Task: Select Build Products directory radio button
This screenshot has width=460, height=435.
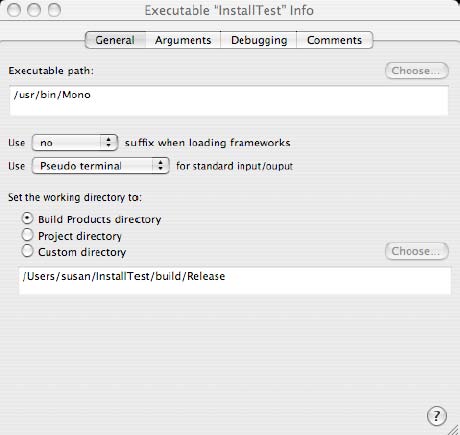Action: [x=27, y=219]
